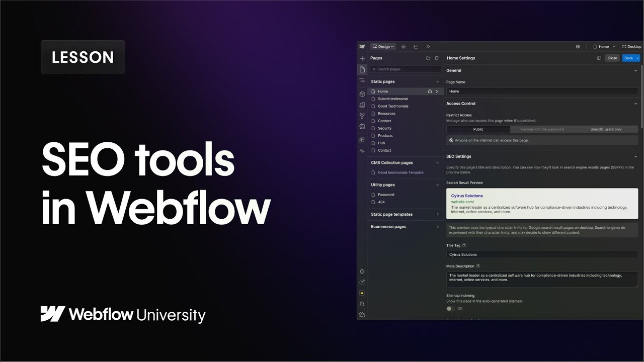Switch to Anyone with the password tab

(x=541, y=129)
